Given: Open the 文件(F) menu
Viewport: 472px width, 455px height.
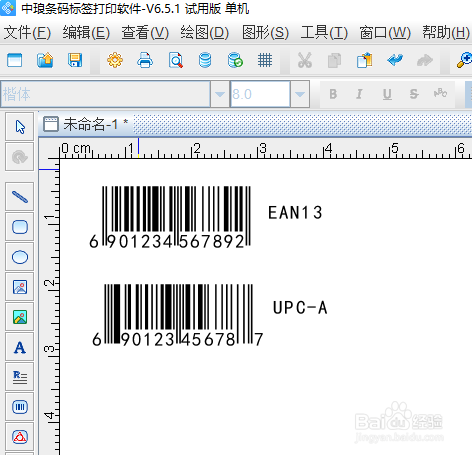Looking at the screenshot, I should click(27, 33).
